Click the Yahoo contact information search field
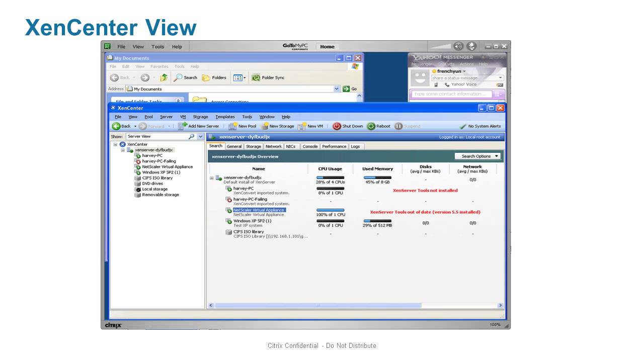Viewport: 644px width, 362px height. pyautogui.click(x=453, y=94)
